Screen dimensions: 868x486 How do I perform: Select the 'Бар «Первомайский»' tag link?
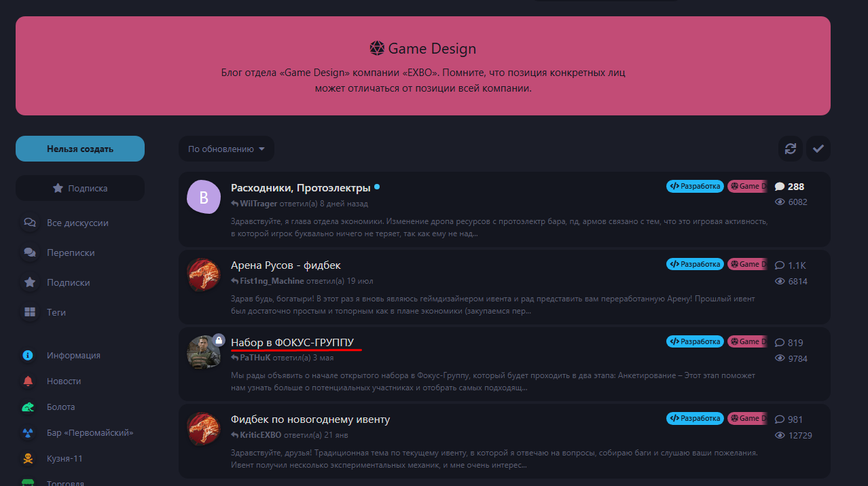click(x=90, y=432)
